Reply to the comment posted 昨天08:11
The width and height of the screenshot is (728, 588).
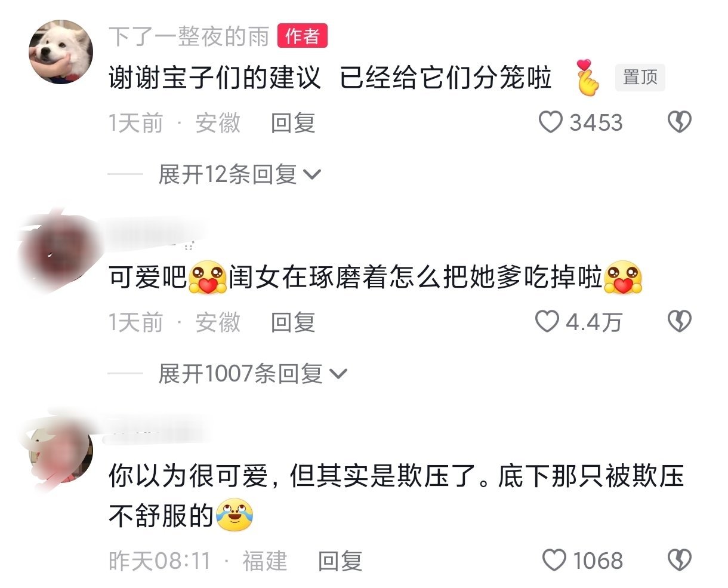[x=340, y=561]
